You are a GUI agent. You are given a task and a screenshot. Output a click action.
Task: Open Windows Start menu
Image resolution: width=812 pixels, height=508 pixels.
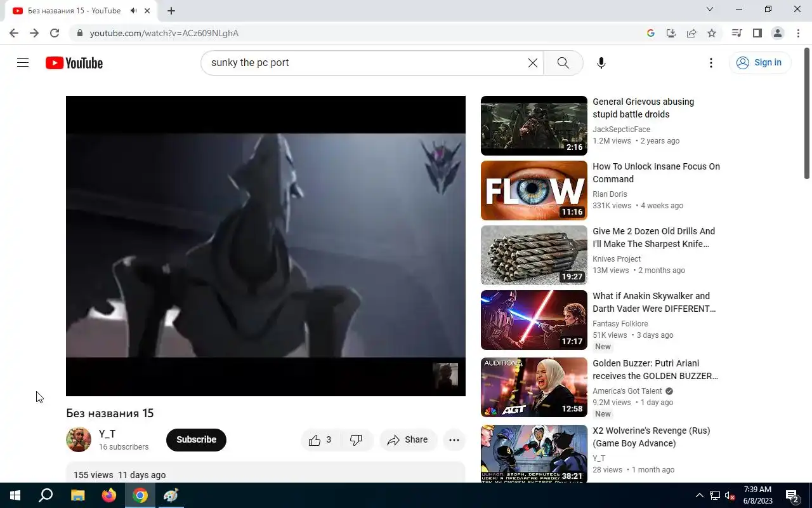[15, 495]
